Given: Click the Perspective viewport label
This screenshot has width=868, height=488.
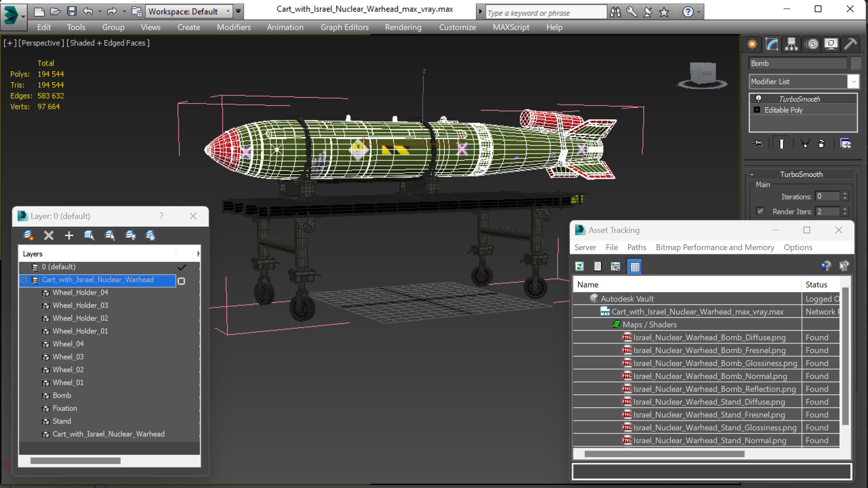Looking at the screenshot, I should [x=41, y=43].
